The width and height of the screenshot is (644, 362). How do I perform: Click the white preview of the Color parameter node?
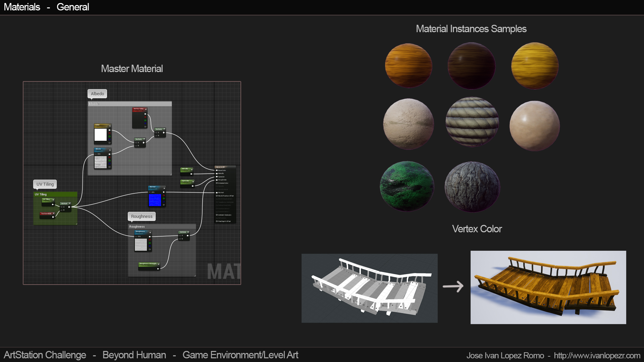[x=100, y=135]
